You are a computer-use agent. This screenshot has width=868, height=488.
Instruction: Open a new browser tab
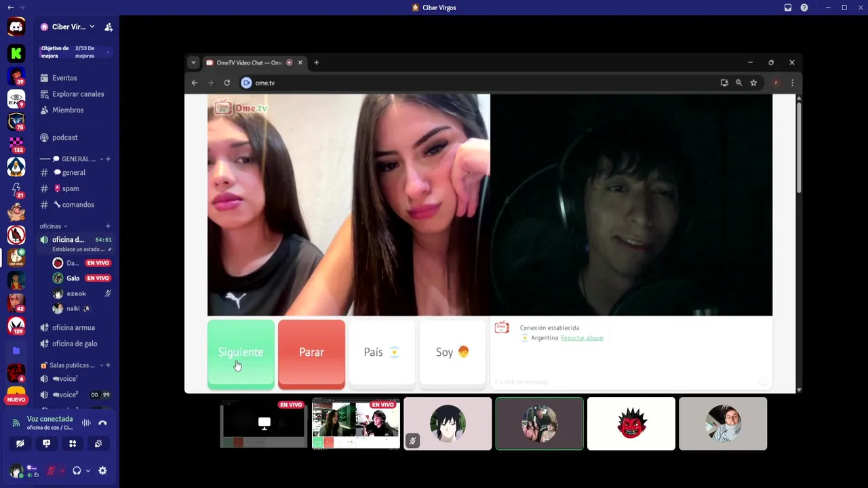point(316,62)
